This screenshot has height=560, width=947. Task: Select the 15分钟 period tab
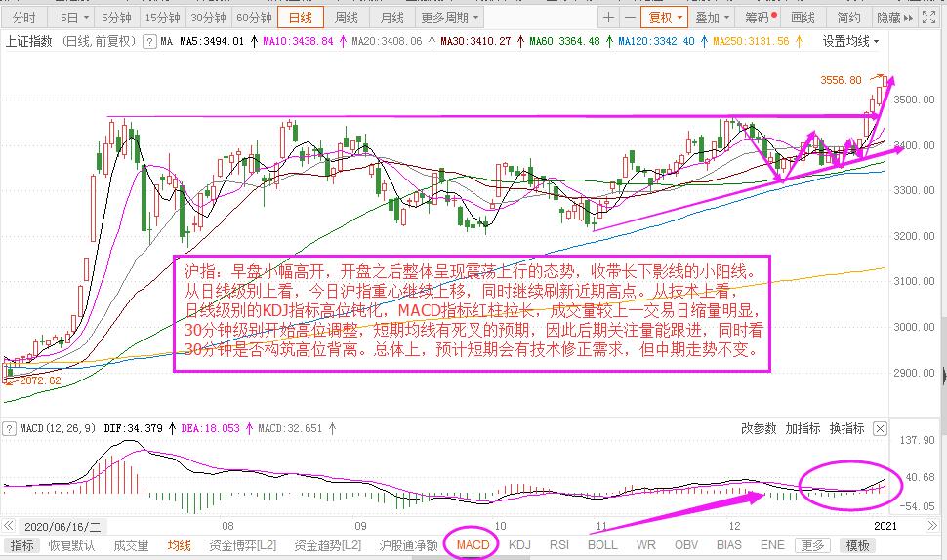(162, 18)
